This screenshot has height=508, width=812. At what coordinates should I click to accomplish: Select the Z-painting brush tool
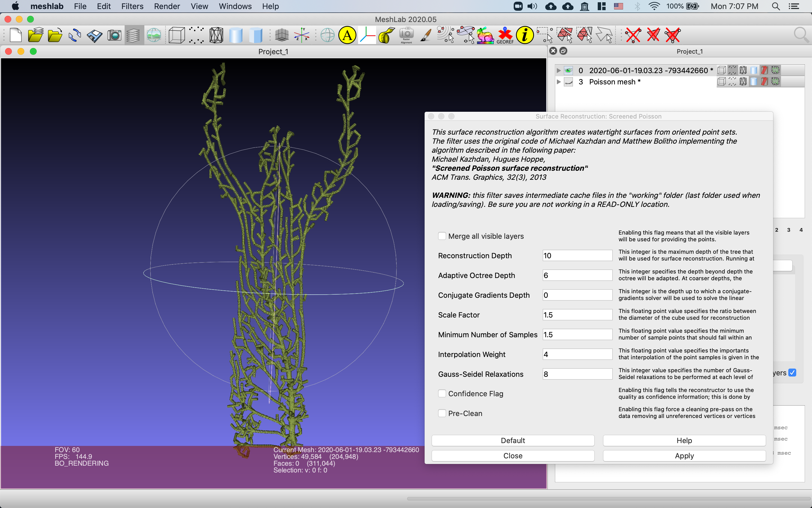pyautogui.click(x=426, y=35)
